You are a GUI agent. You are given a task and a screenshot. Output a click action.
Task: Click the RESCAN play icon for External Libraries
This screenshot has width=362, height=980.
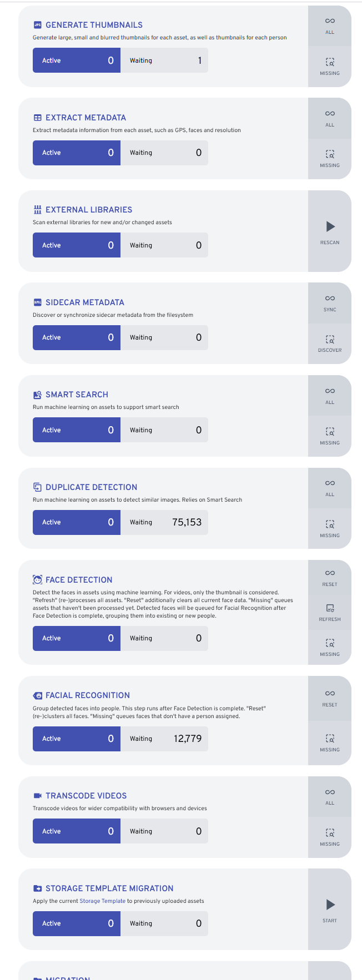tap(330, 231)
